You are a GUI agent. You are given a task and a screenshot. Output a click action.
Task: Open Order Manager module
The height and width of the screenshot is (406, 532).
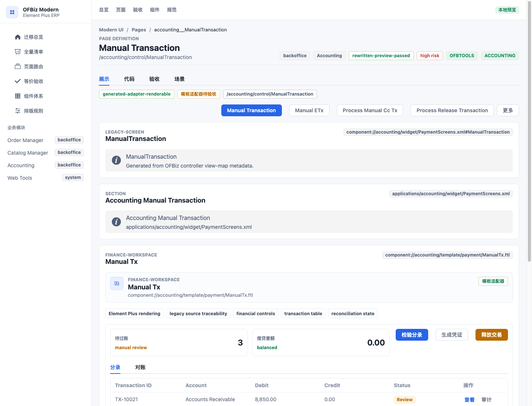point(46,140)
